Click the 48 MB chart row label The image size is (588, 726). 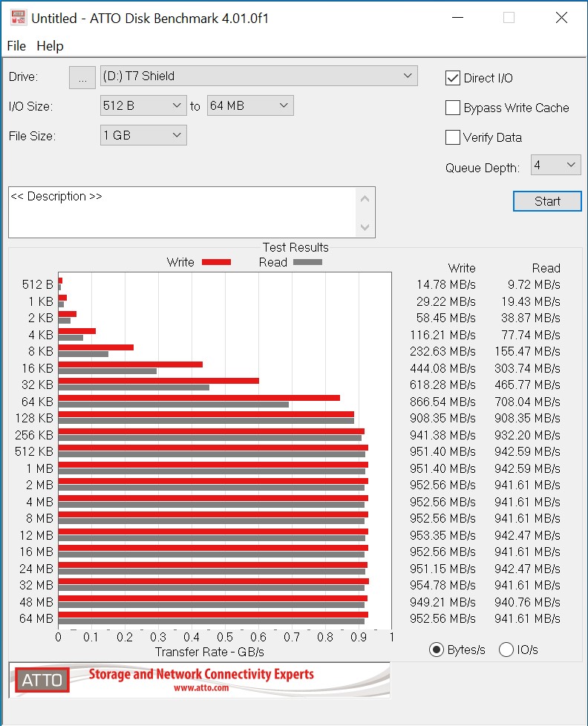(x=36, y=602)
